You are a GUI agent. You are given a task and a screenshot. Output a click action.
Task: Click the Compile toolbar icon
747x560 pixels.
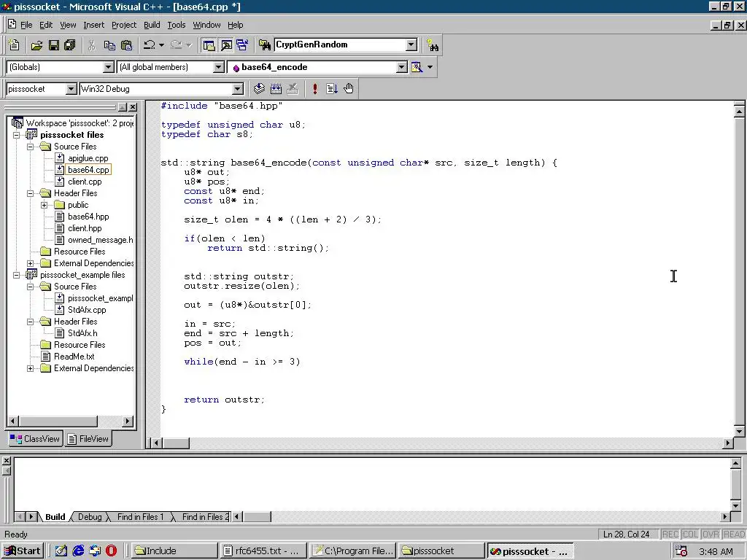259,88
